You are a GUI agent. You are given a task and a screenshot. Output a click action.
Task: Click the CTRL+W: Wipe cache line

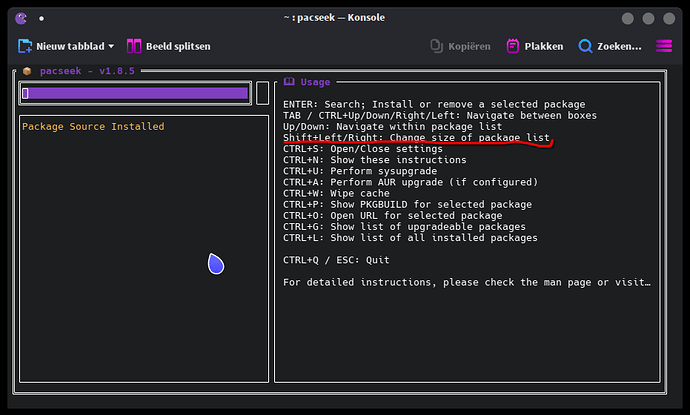[336, 193]
